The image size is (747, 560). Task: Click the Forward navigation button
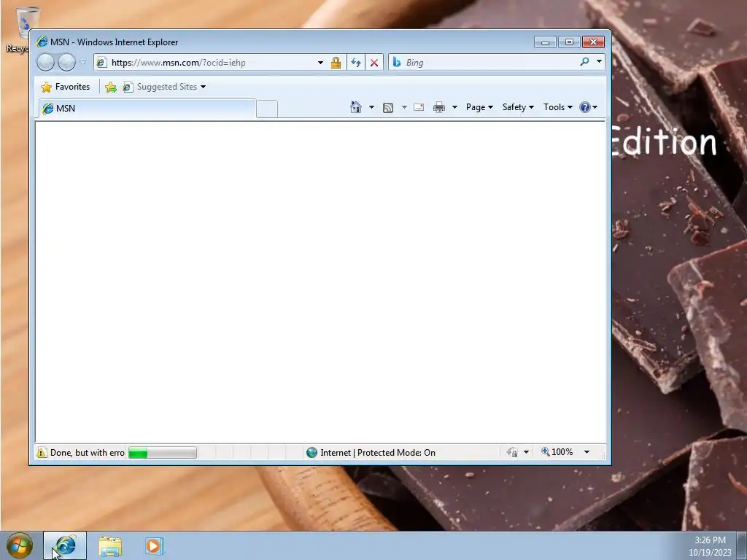(66, 63)
